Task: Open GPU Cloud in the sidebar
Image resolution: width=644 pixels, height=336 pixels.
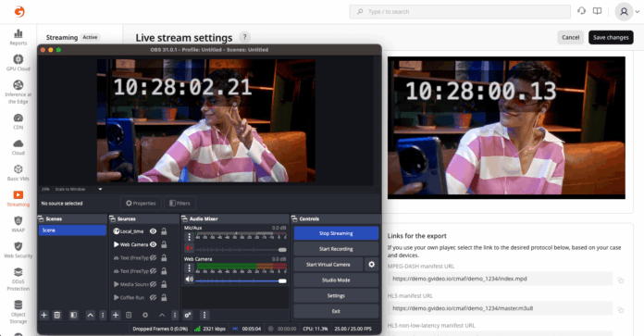Action: (19, 63)
